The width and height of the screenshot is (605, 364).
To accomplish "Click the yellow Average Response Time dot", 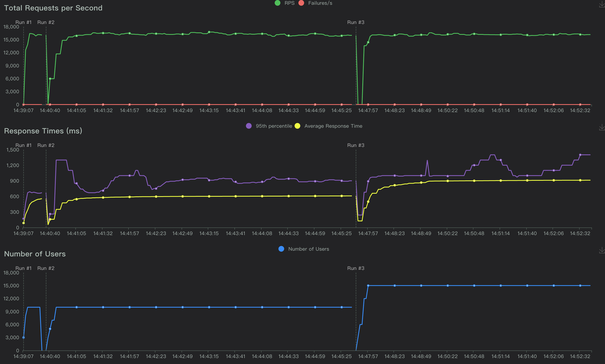I will [297, 126].
